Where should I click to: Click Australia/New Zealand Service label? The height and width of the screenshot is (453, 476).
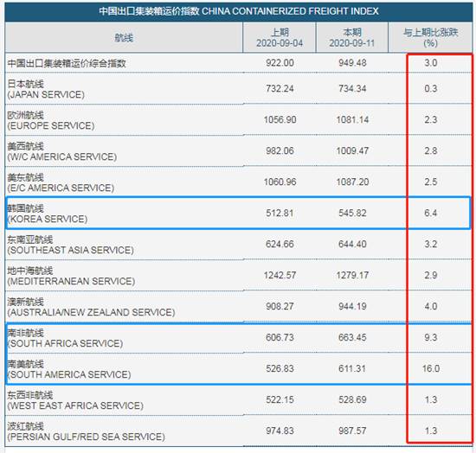pyautogui.click(x=91, y=307)
